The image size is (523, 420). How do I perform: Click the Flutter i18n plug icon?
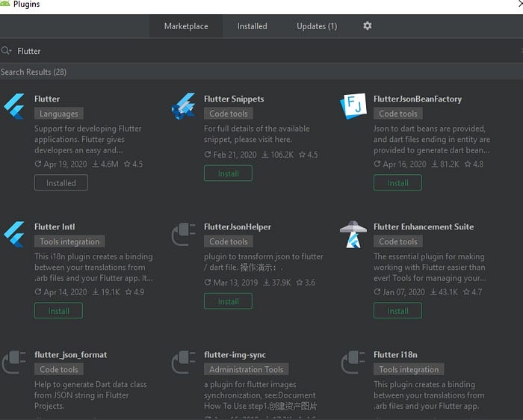353,362
